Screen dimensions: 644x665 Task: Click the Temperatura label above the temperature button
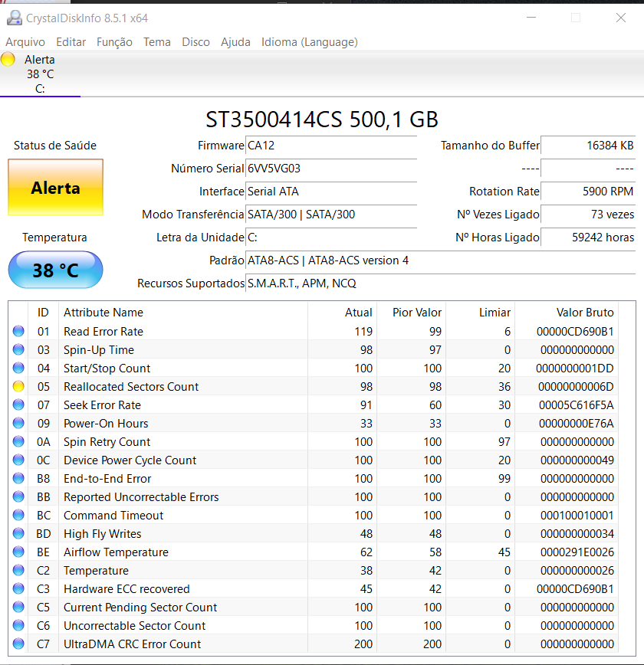[54, 237]
